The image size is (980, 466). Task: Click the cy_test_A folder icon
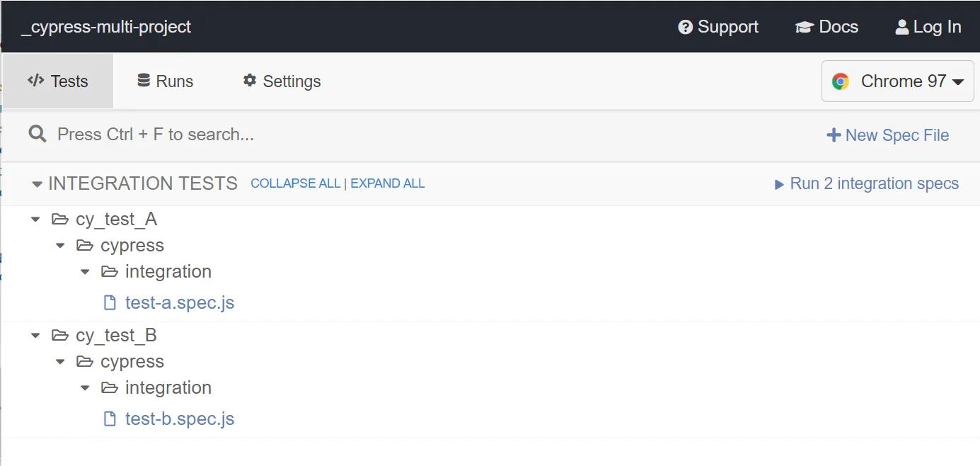[x=60, y=220]
